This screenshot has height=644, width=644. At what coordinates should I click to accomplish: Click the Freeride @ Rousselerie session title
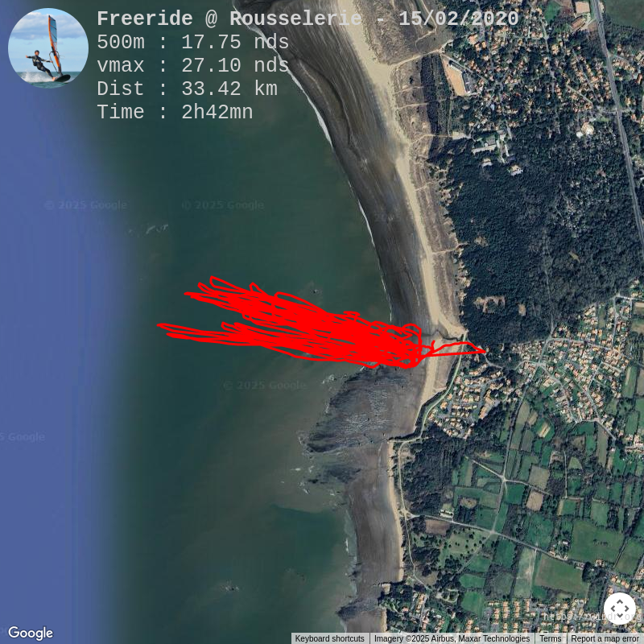(308, 19)
